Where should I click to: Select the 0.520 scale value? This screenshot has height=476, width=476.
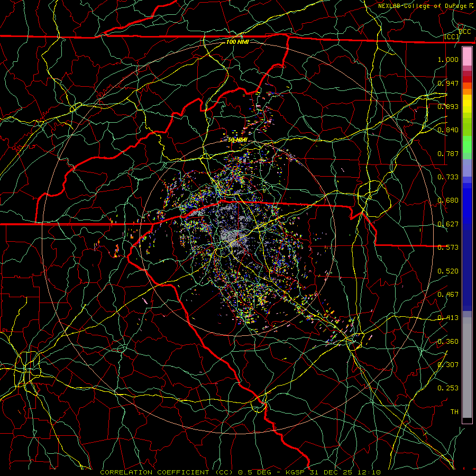pos(448,271)
